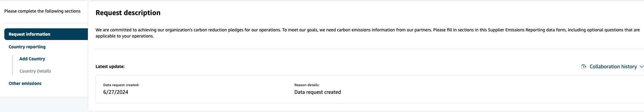This screenshot has height=112, width=644.
Task: Select the Request information section
Action: click(x=46, y=34)
